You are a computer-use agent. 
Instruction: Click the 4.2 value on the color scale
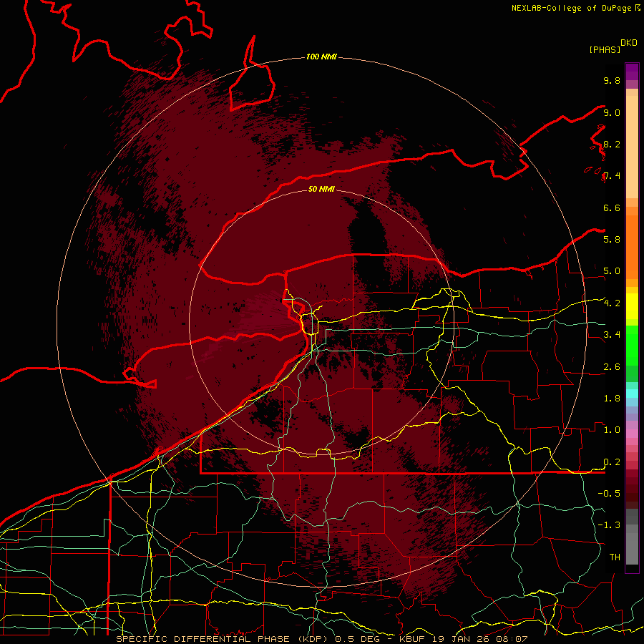[x=612, y=303]
